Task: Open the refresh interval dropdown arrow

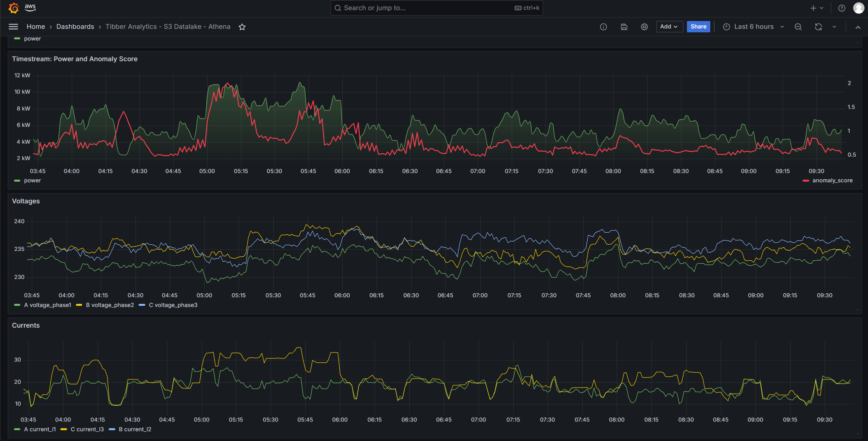Action: 834,27
